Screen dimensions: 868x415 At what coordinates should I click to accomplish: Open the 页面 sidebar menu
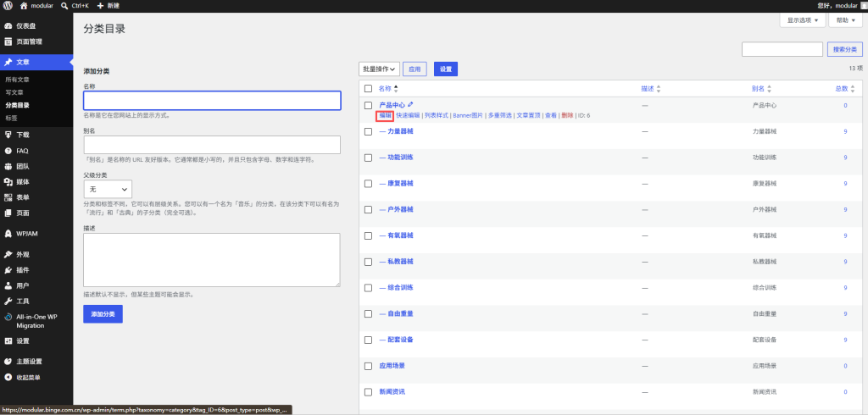pos(36,213)
